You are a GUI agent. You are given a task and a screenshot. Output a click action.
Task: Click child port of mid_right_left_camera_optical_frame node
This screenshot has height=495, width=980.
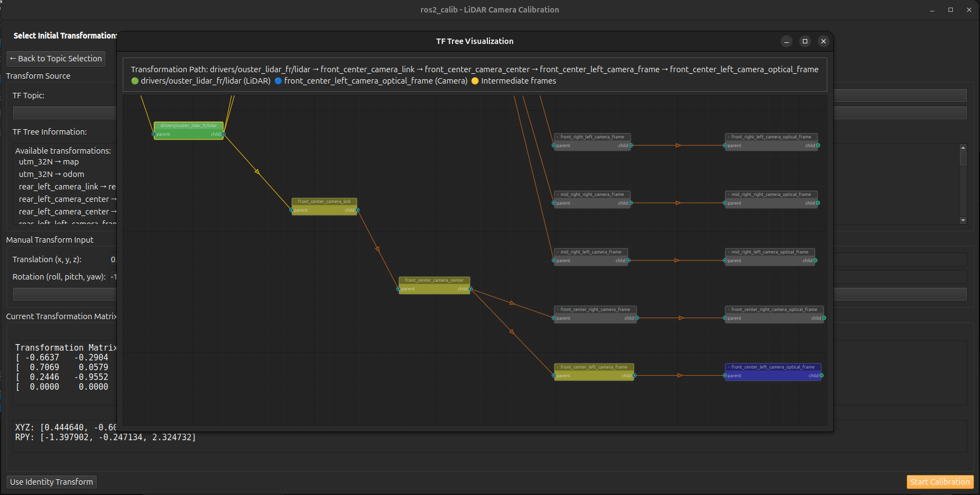[815, 261]
